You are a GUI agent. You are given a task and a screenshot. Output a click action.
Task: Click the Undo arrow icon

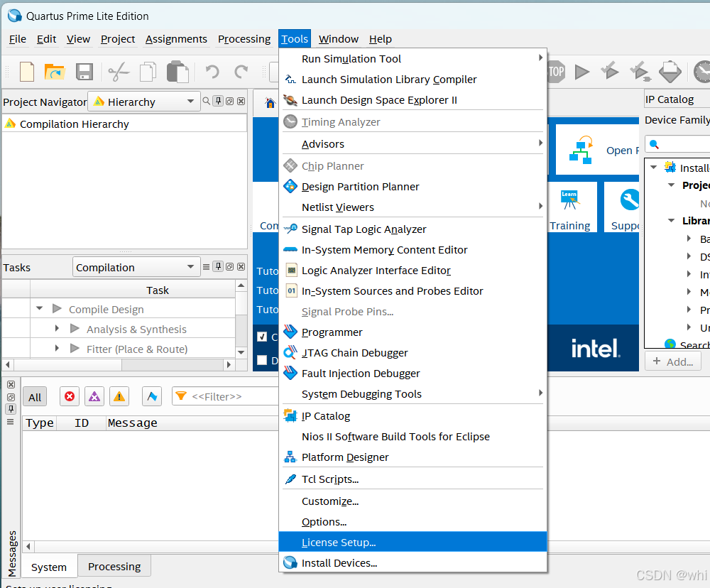[x=212, y=72]
